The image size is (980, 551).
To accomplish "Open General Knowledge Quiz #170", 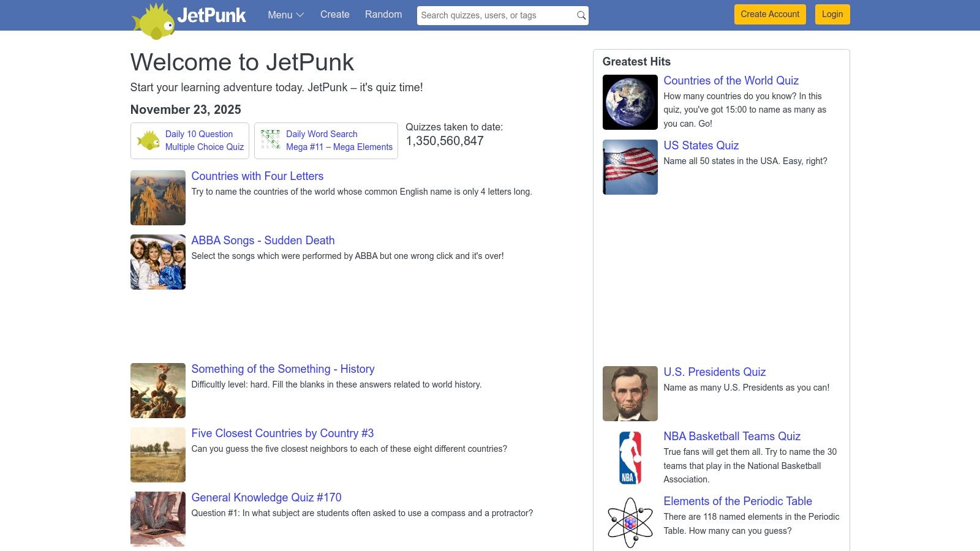I will (x=266, y=497).
